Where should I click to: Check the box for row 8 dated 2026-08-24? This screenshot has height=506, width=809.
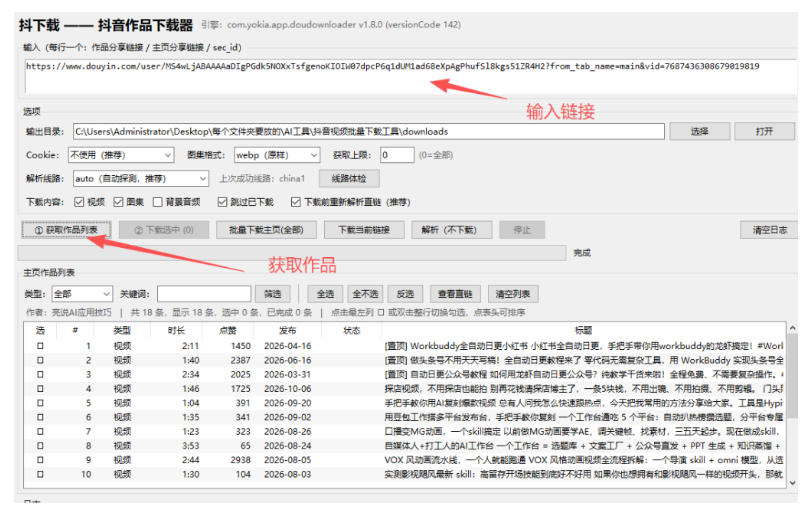point(40,446)
